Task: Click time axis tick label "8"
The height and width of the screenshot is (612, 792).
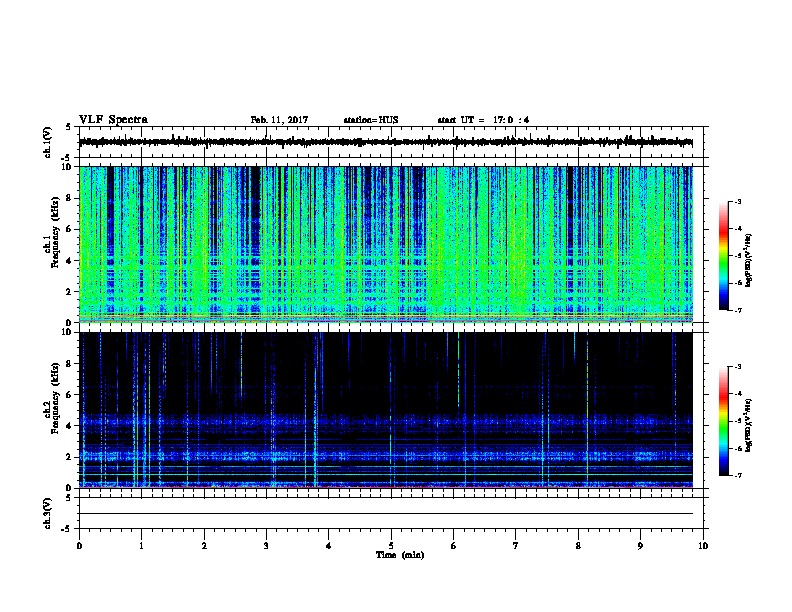Action: 578,546
